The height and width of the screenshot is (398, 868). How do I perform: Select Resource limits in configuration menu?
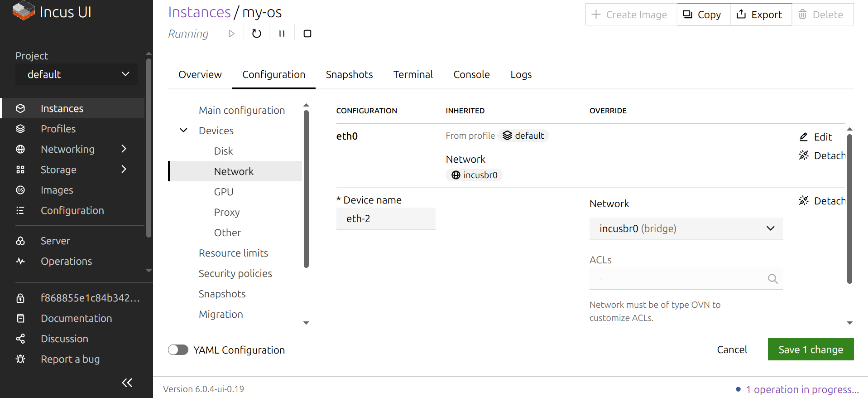(233, 253)
